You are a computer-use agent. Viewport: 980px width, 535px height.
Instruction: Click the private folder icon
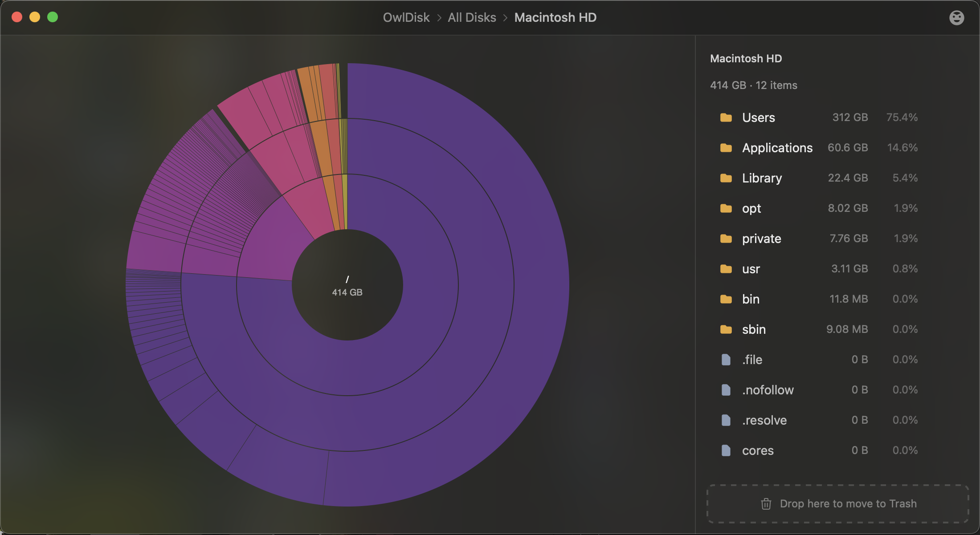click(726, 239)
